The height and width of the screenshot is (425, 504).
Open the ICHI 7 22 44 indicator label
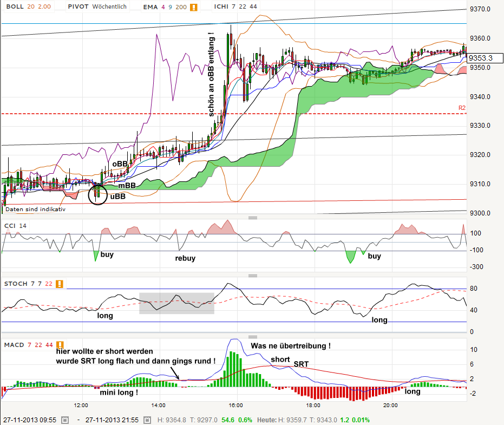point(235,6)
